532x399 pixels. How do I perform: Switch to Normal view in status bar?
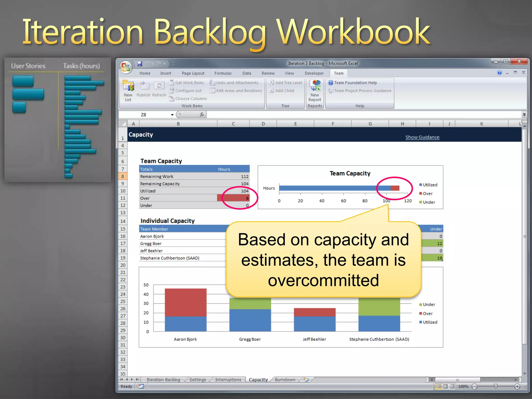click(x=438, y=386)
